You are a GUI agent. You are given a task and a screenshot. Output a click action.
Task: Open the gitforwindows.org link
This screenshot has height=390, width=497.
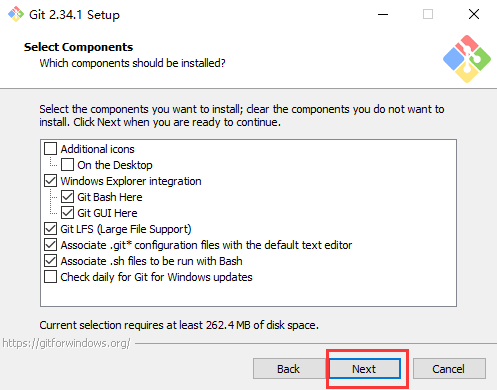66,343
